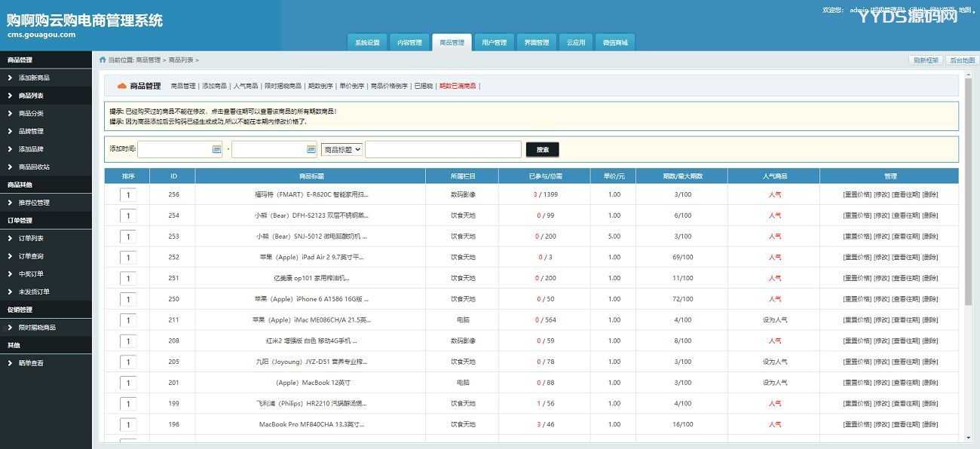Click the arrow icon next to 添加新商品

coord(10,78)
